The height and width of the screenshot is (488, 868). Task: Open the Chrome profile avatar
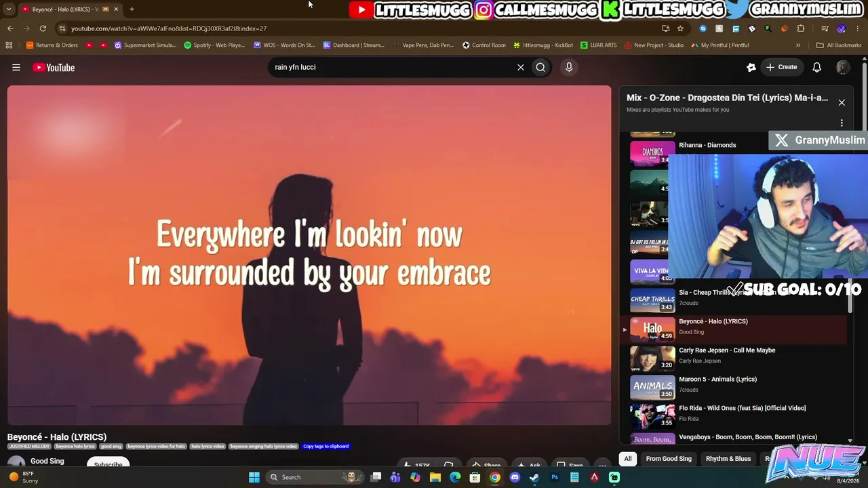(841, 28)
